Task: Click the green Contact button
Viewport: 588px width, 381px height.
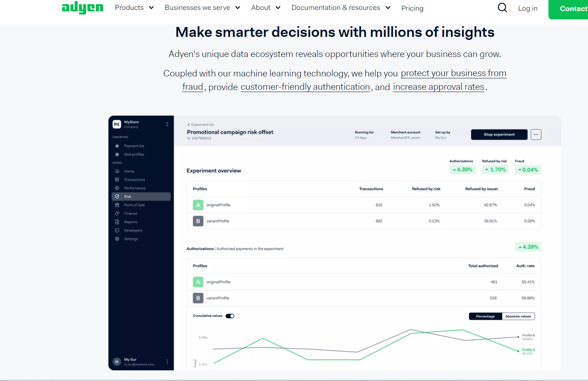Action: pos(568,9)
